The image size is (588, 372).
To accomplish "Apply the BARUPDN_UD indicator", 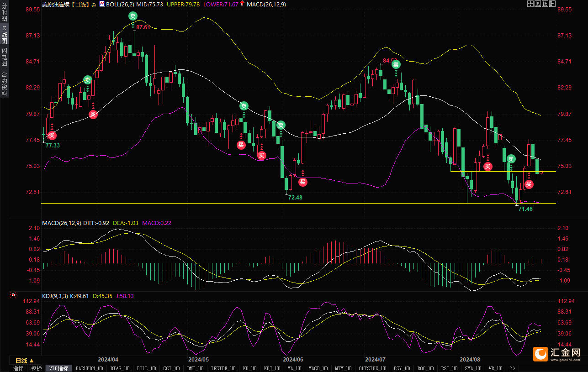I will pos(89,368).
